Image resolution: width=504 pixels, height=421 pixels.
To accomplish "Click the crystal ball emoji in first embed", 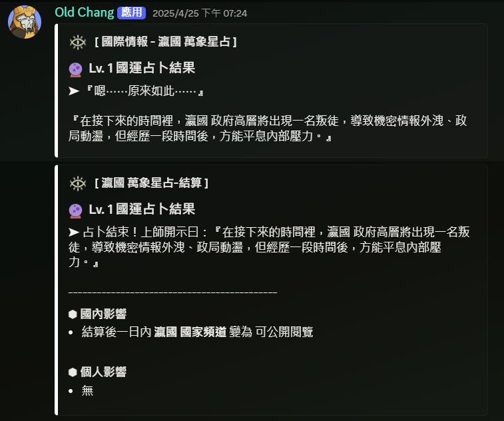I will click(x=75, y=69).
